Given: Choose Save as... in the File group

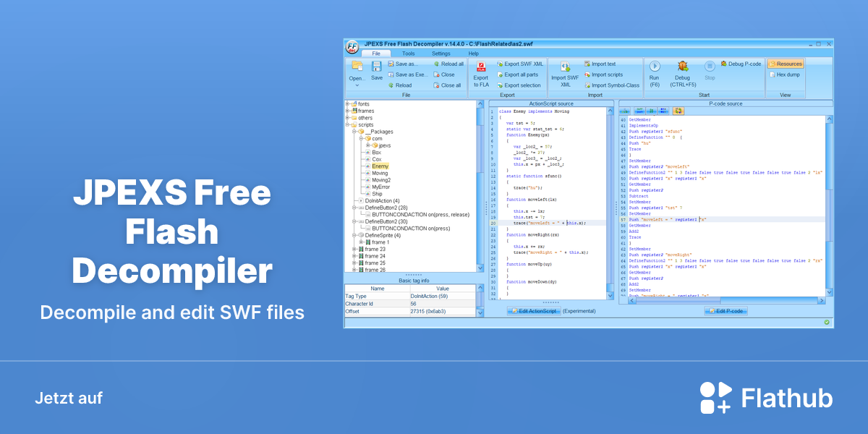Looking at the screenshot, I should click(x=402, y=64).
